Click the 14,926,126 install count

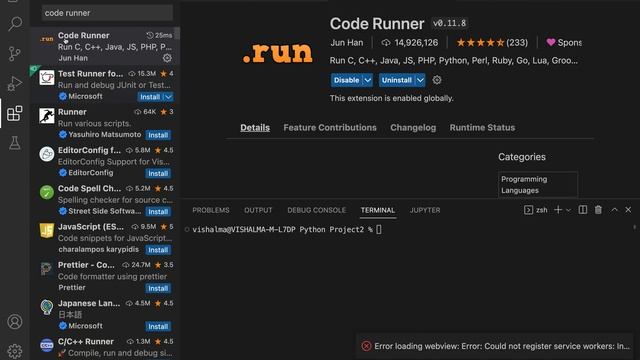point(409,42)
